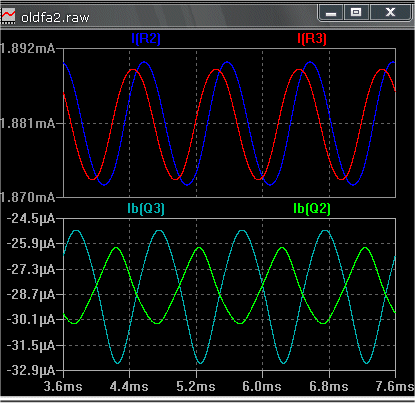Click the -28.7µA vertical axis label
Viewport: 415px width, 403px height.
click(31, 295)
